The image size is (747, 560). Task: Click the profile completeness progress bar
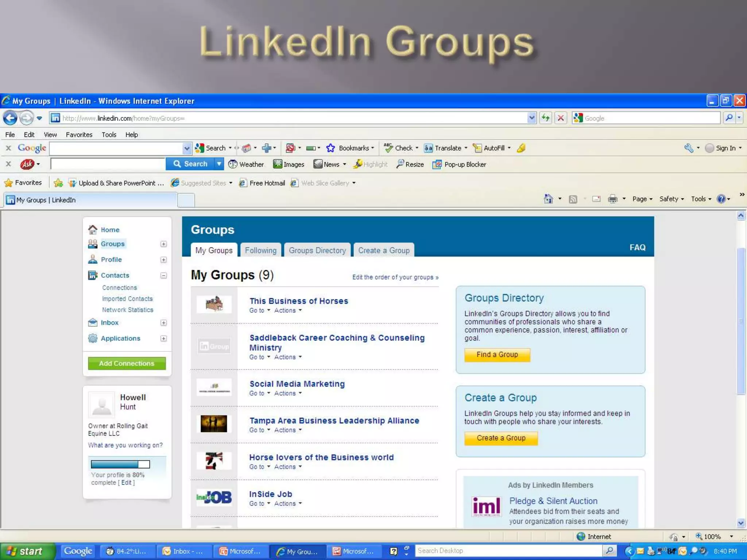(120, 464)
